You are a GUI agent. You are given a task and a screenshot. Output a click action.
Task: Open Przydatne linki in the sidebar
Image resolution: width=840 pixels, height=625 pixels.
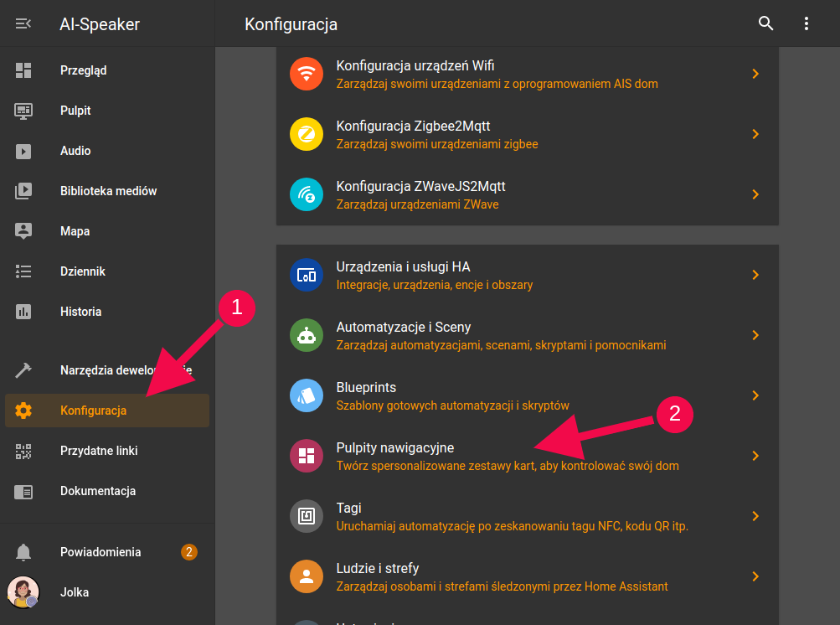[107, 451]
